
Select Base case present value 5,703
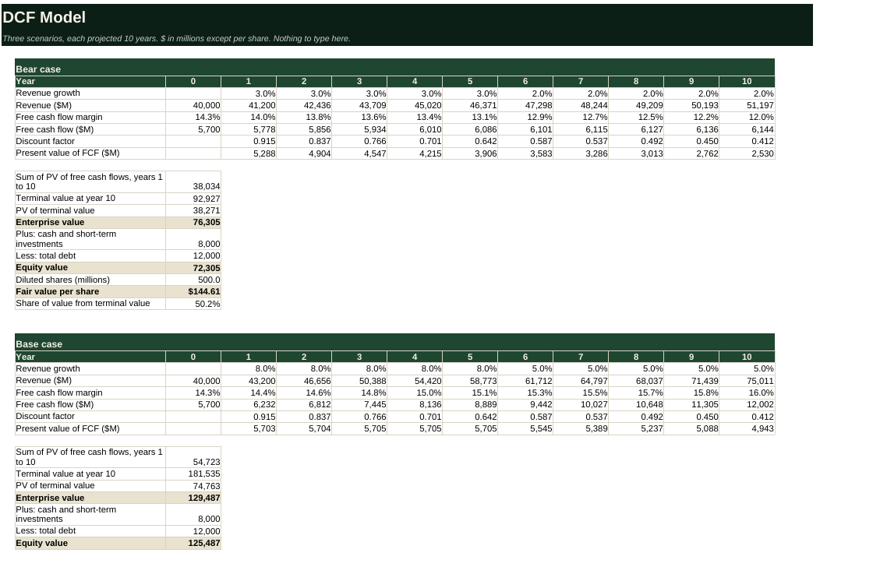pyautogui.click(x=249, y=428)
